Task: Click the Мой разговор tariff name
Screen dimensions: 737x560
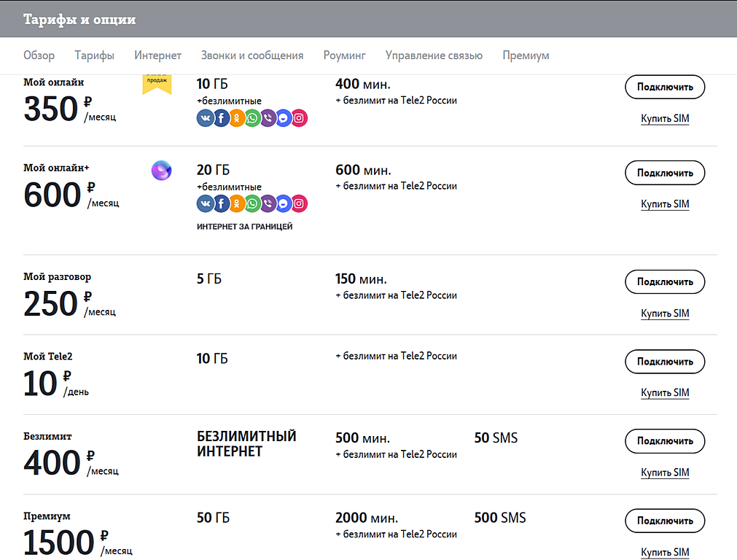Action: (58, 277)
